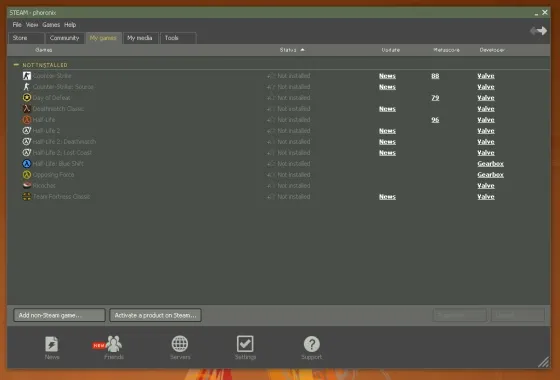Select the Team Fortress Classic icon
This screenshot has height=380, width=560.
[27, 196]
